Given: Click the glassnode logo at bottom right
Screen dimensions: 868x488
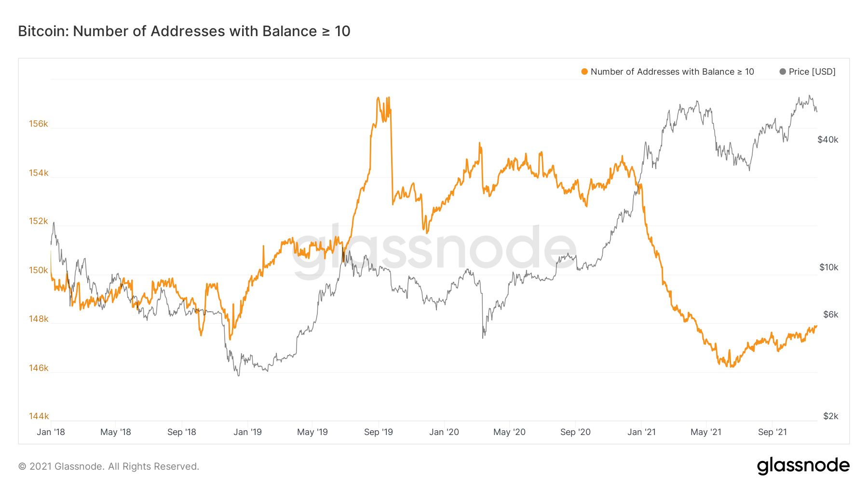Looking at the screenshot, I should coord(803,466).
